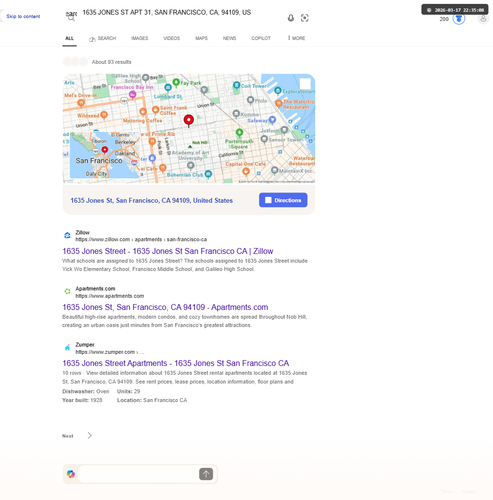
Task: Click the zillow.com URL breadcrumb
Action: (141, 239)
